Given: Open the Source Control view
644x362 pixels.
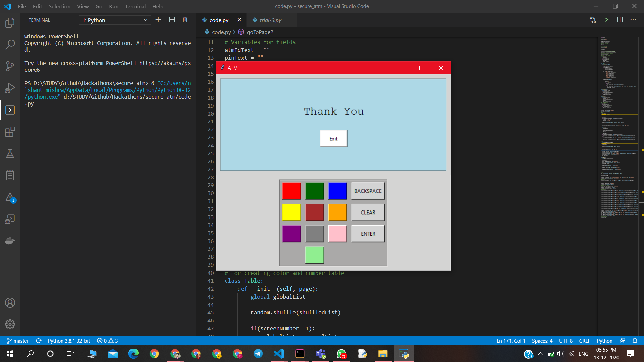Looking at the screenshot, I should 10,66.
